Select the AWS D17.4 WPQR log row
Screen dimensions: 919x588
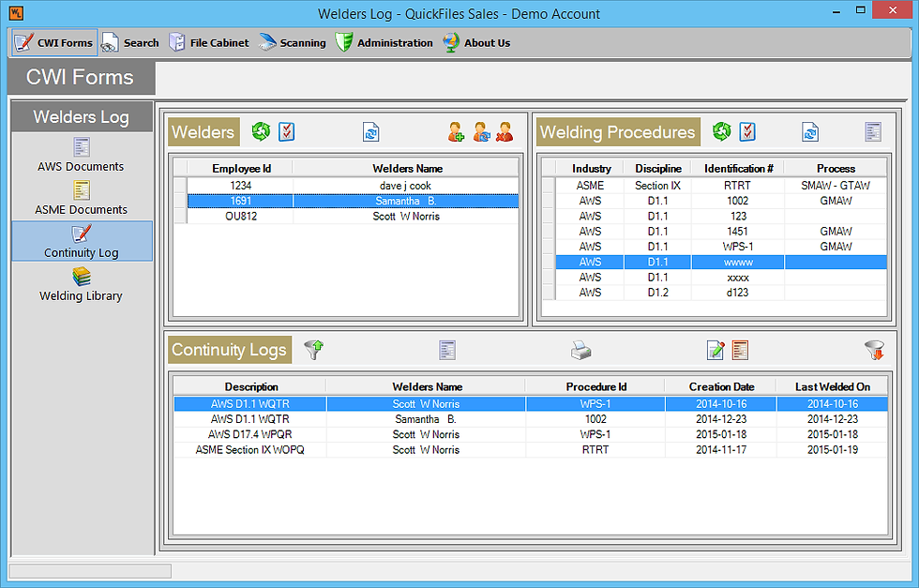click(x=531, y=434)
